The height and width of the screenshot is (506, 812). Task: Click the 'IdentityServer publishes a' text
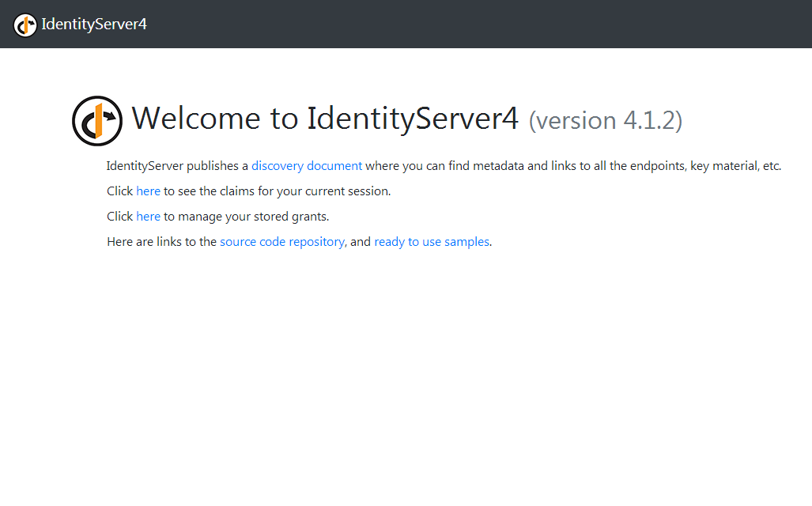[177, 166]
